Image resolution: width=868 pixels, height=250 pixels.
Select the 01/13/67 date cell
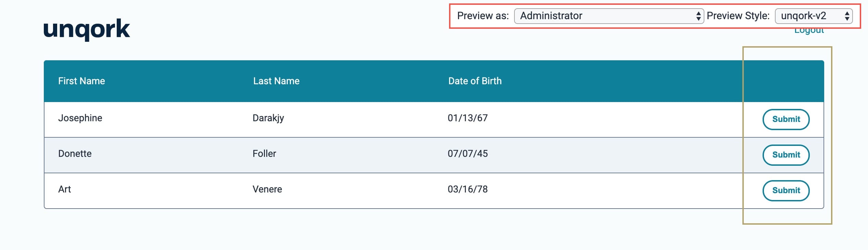pos(468,118)
